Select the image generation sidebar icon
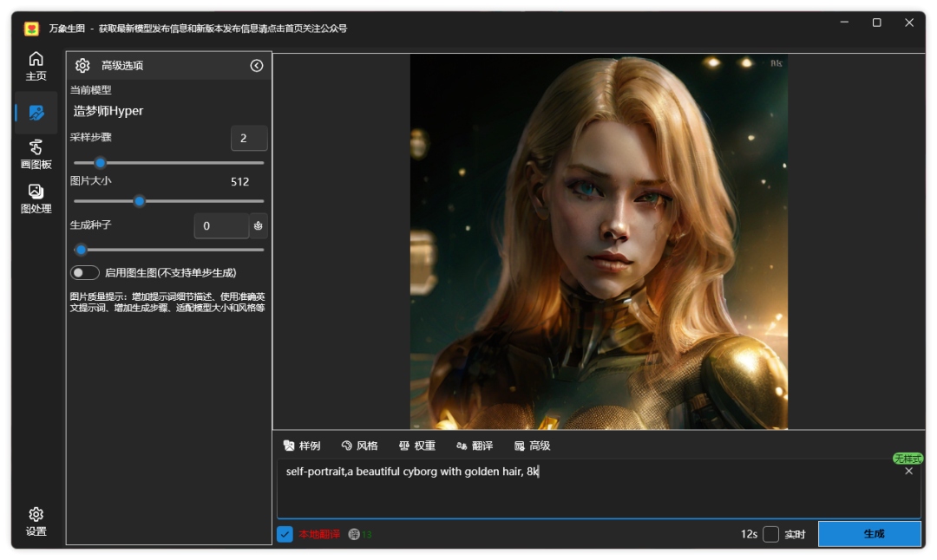Image resolution: width=937 pixels, height=560 pixels. (36, 113)
